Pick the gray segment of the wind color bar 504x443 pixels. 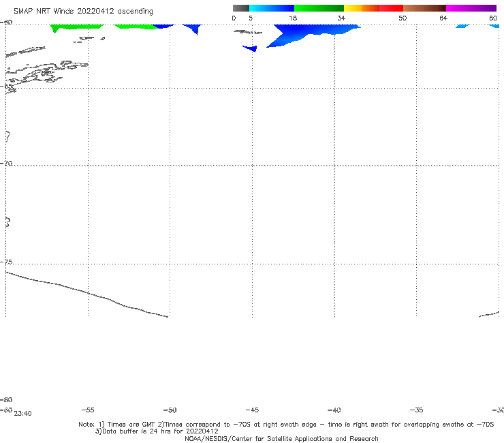[x=240, y=8]
